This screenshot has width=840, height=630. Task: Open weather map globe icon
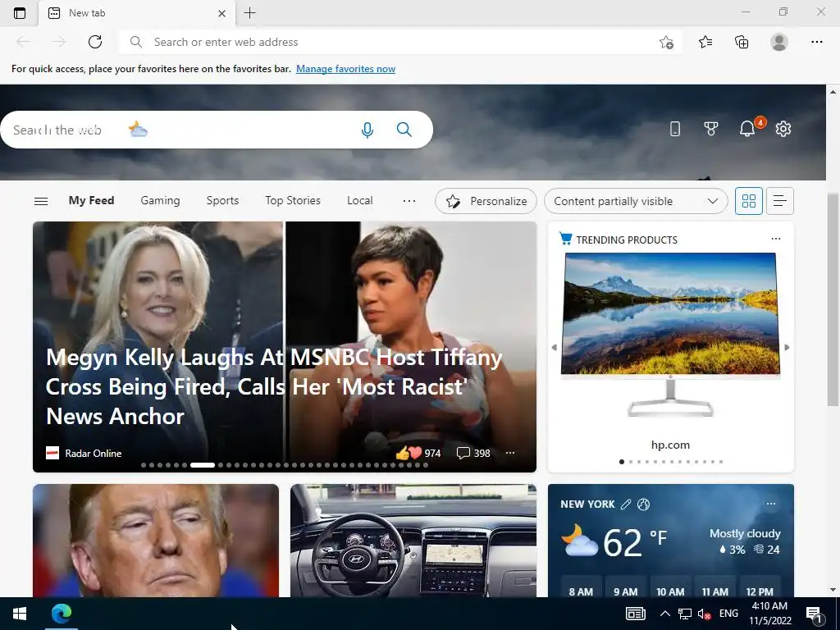643,504
